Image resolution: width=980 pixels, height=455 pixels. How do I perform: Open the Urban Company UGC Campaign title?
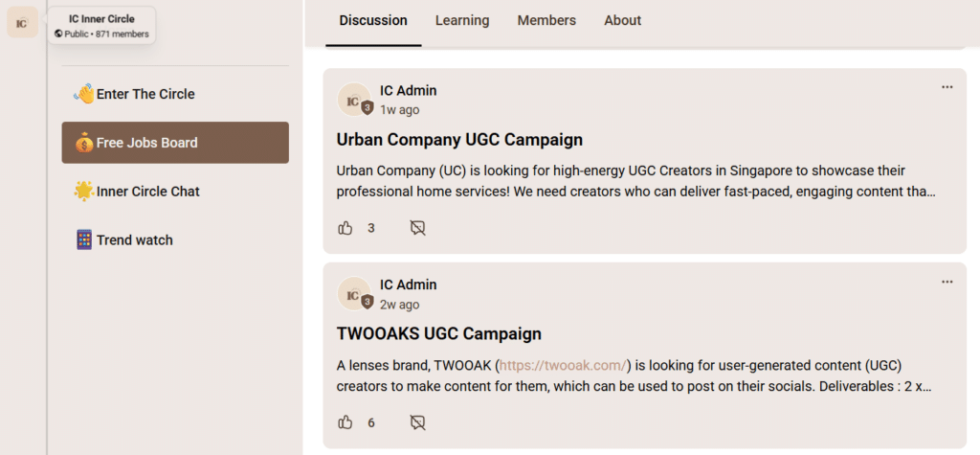coord(459,140)
